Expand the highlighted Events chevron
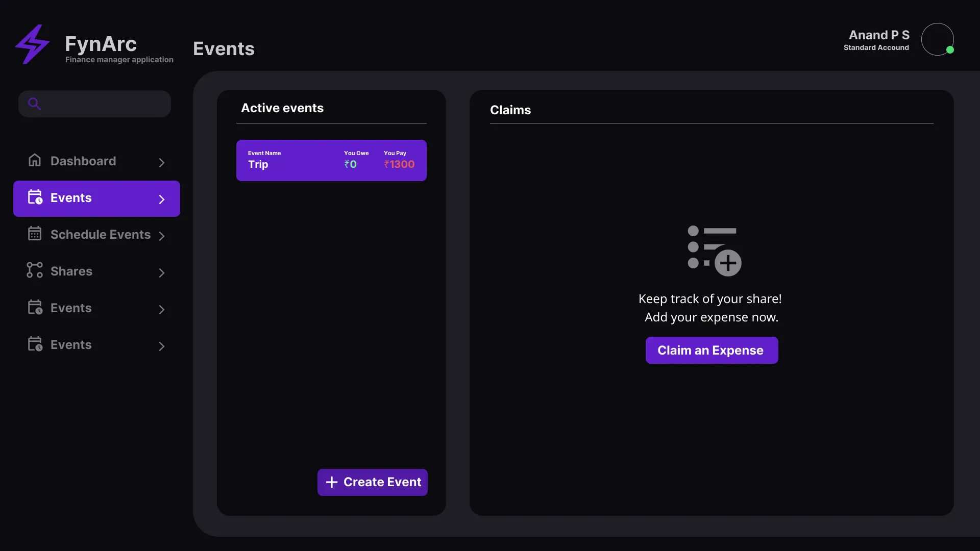 click(162, 199)
